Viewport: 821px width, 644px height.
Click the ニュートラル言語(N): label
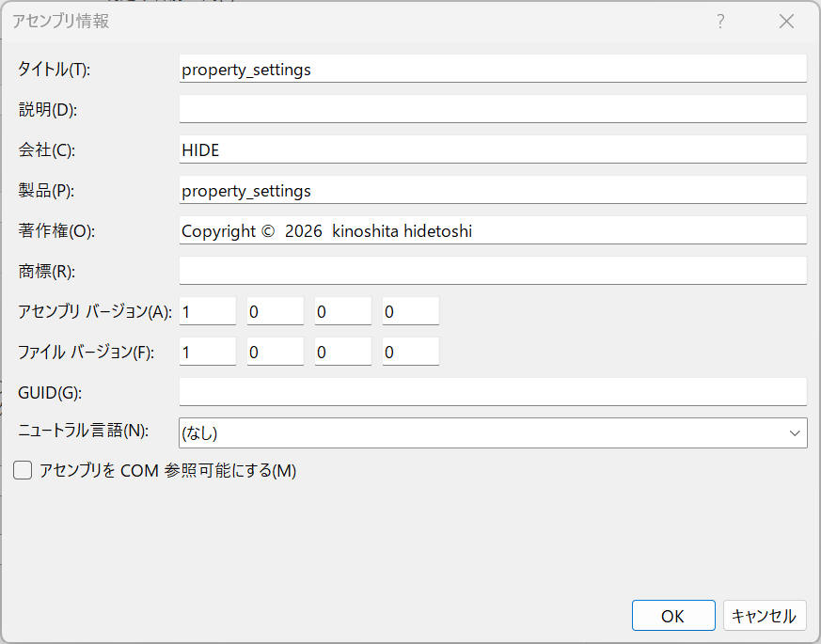84,431
